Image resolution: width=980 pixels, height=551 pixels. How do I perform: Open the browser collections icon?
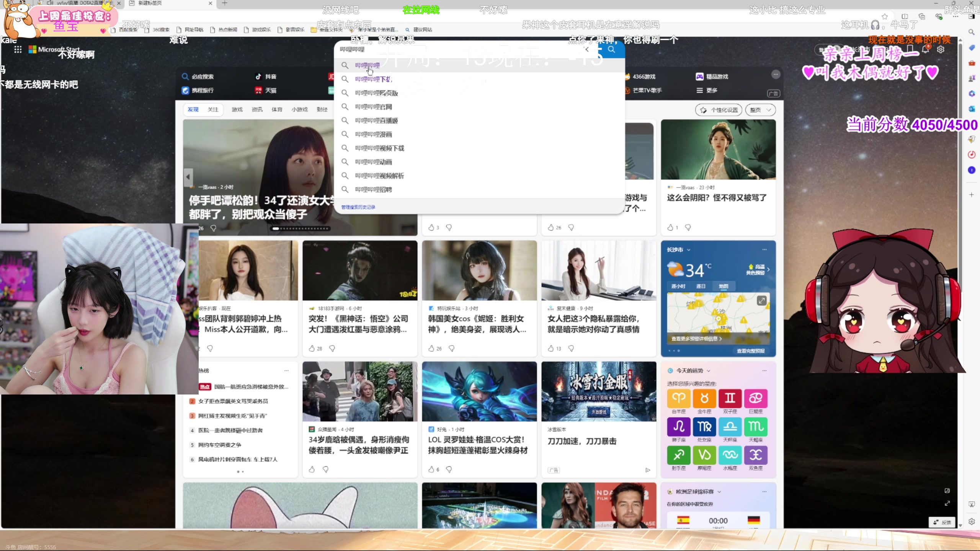[x=922, y=16]
